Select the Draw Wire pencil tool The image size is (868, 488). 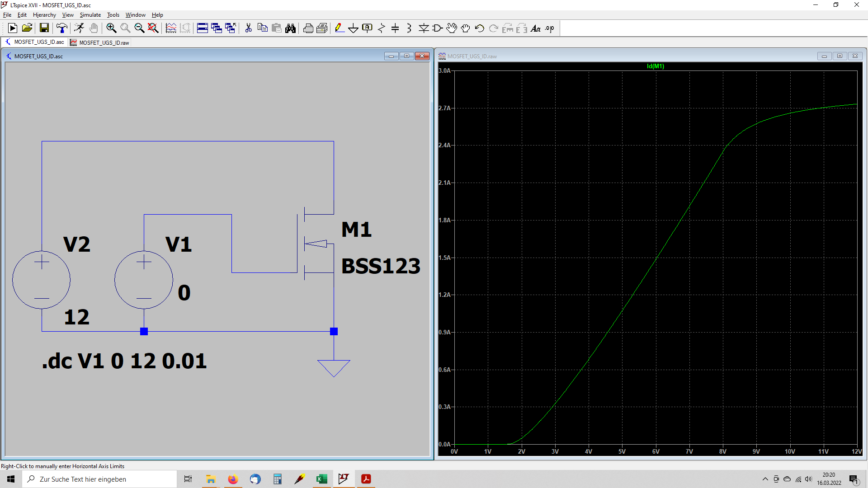point(340,28)
